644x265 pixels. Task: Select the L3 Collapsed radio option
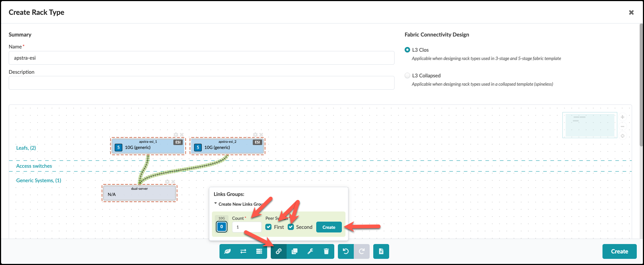(x=408, y=76)
